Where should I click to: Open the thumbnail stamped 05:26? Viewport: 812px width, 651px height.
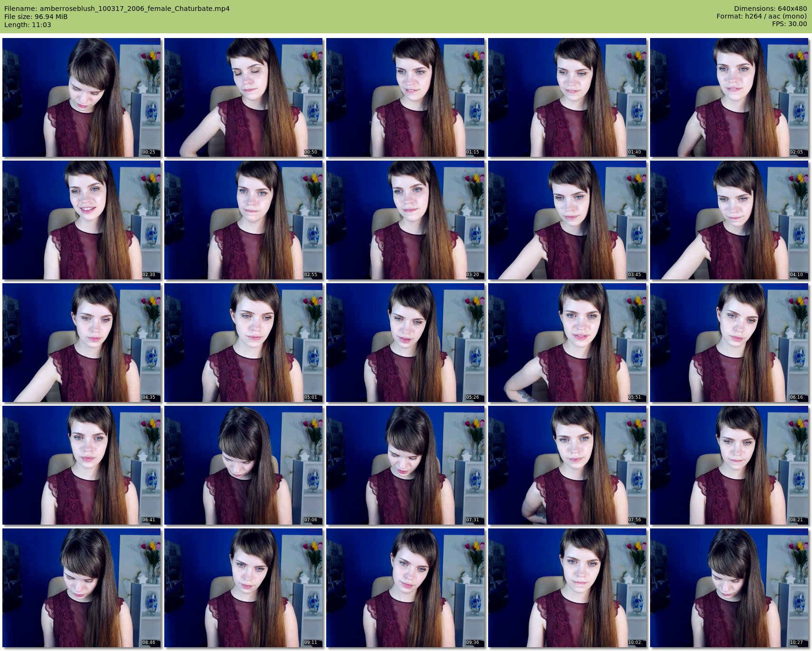point(406,343)
